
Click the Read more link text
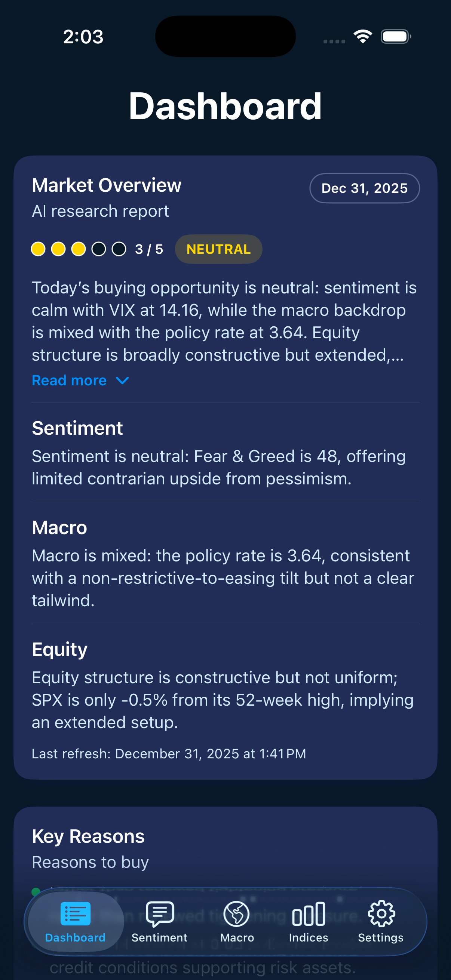69,380
